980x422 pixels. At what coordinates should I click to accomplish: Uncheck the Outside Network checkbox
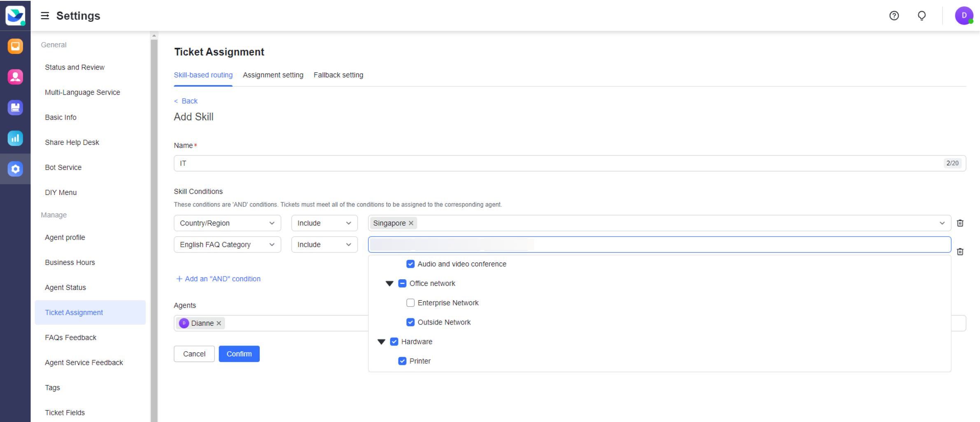point(410,322)
